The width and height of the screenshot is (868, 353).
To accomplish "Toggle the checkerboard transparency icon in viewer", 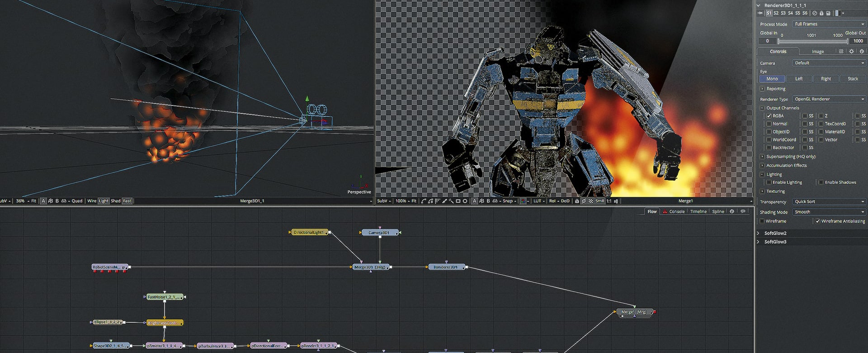I will coord(591,201).
